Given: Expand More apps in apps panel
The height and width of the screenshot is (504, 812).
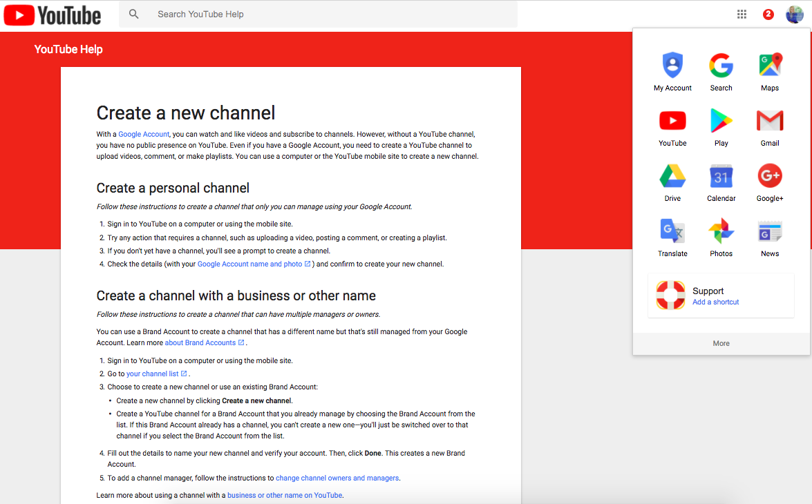Looking at the screenshot, I should point(721,344).
